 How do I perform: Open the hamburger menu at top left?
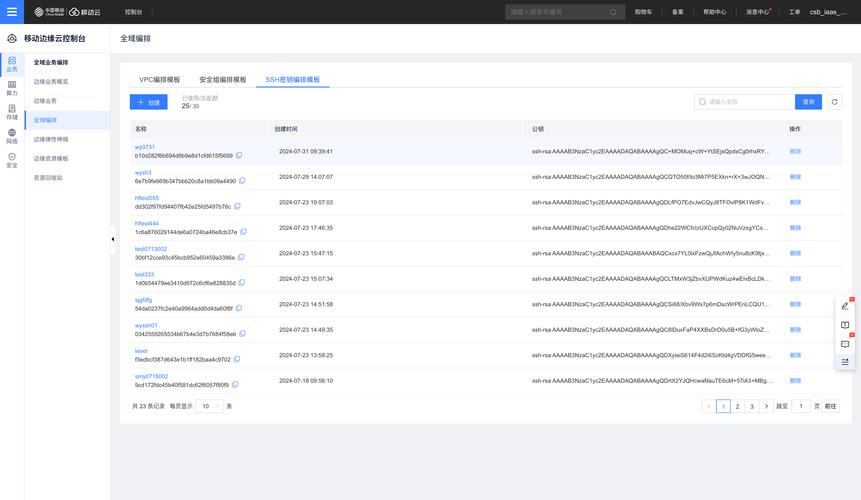12,12
